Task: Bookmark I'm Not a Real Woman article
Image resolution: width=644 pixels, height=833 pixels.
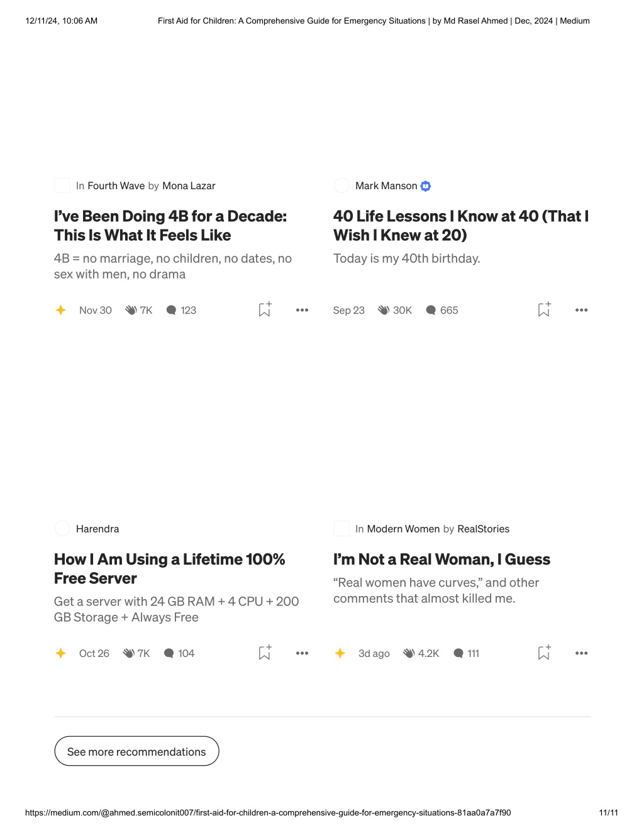Action: (544, 653)
